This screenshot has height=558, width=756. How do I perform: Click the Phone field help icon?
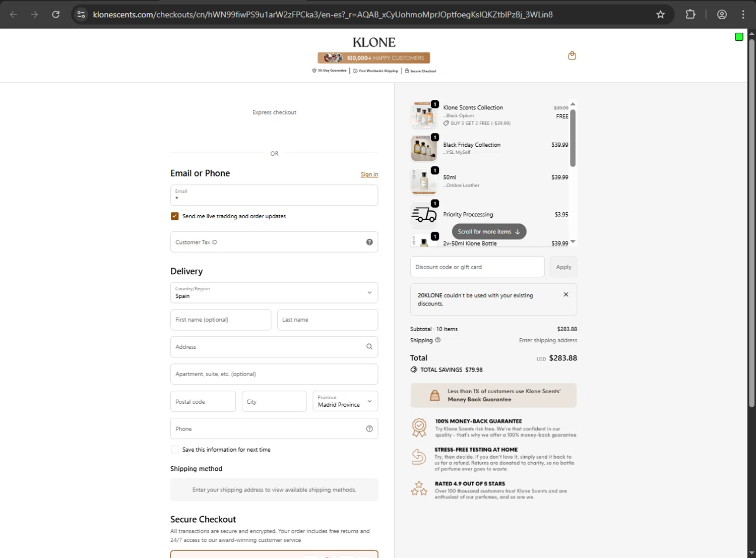(369, 429)
